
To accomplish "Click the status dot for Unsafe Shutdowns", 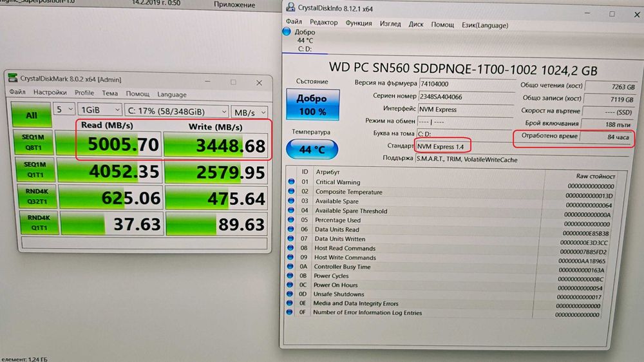I will (x=290, y=294).
